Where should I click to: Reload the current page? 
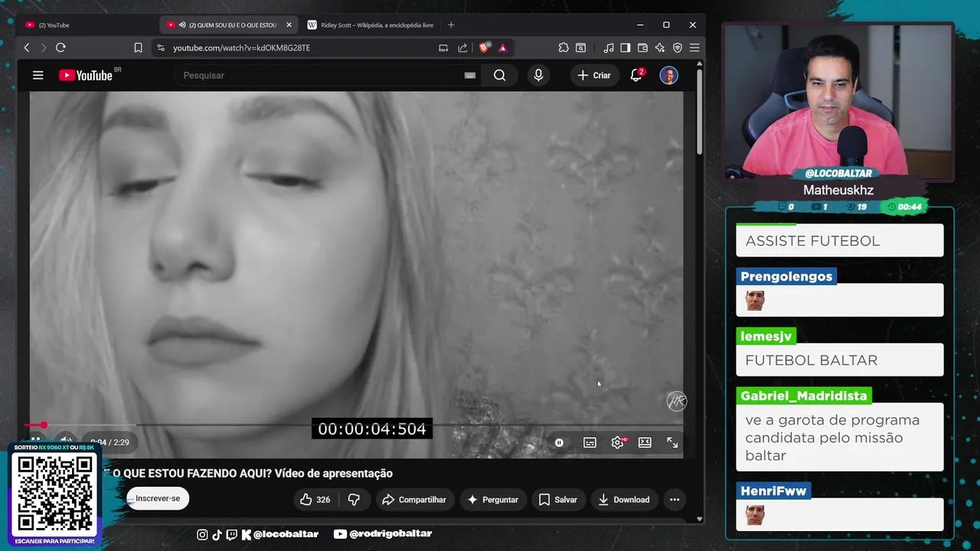pyautogui.click(x=60, y=47)
